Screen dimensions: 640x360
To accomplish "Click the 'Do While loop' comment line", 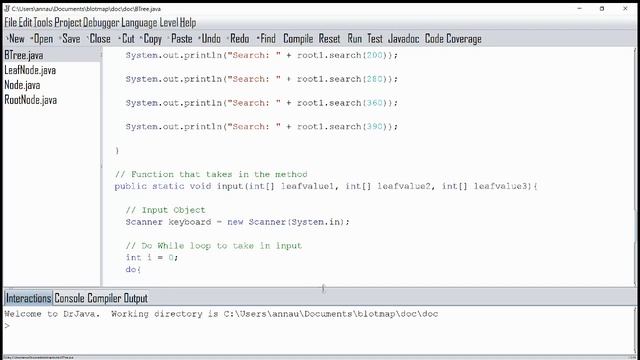I will point(213,246).
